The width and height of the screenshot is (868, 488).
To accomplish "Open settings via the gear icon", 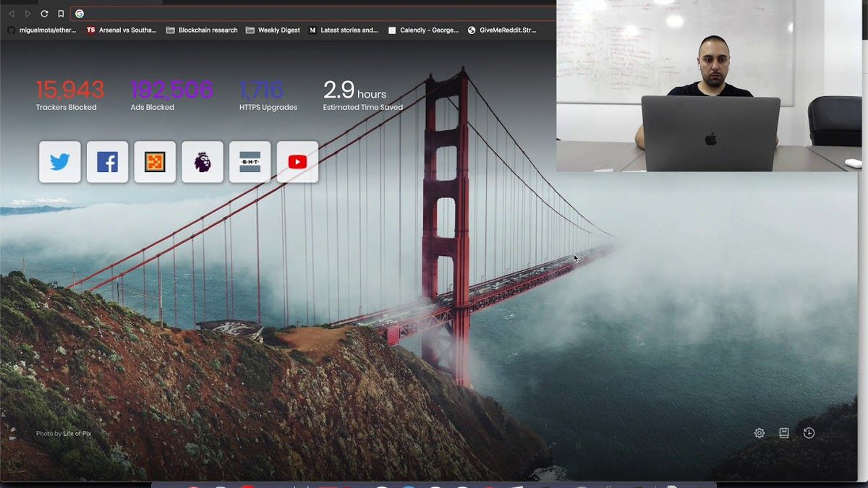I will tap(759, 433).
